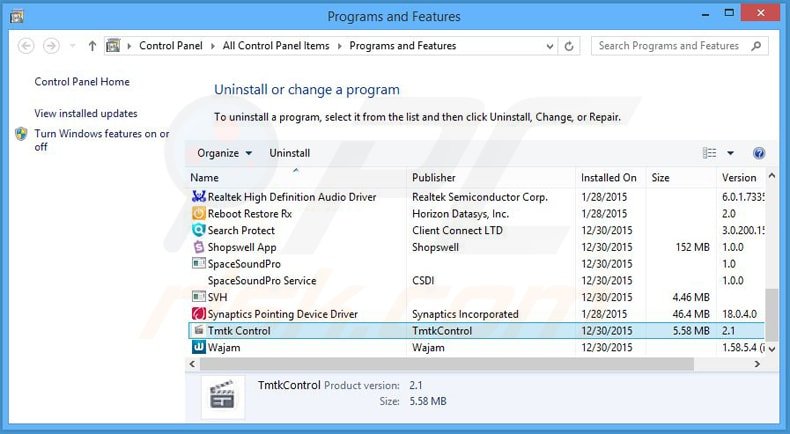Click the shield icon beside Windows features
The width and height of the screenshot is (790, 434).
point(21,134)
